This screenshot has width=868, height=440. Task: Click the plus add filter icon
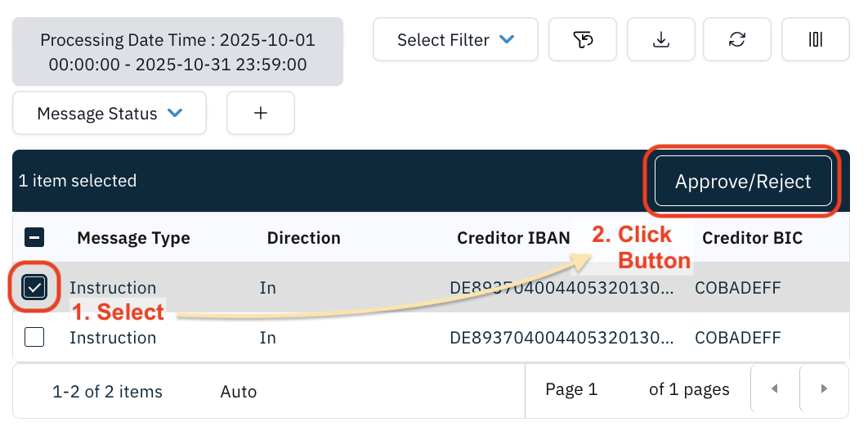pyautogui.click(x=261, y=113)
